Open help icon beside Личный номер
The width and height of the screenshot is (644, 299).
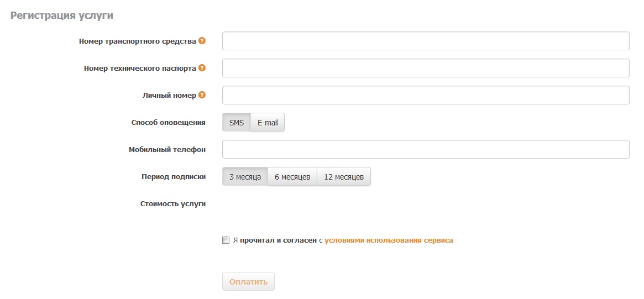[202, 95]
